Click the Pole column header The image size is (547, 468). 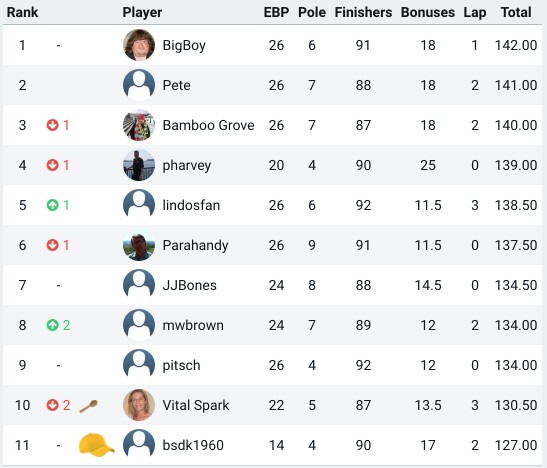pyautogui.click(x=312, y=13)
